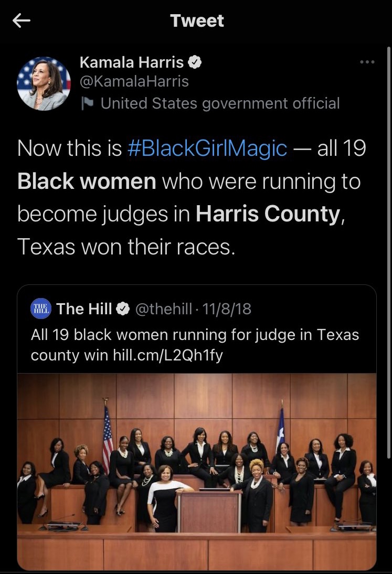Click the vertical scrollbar on right
The image size is (392, 574).
(x=389, y=252)
